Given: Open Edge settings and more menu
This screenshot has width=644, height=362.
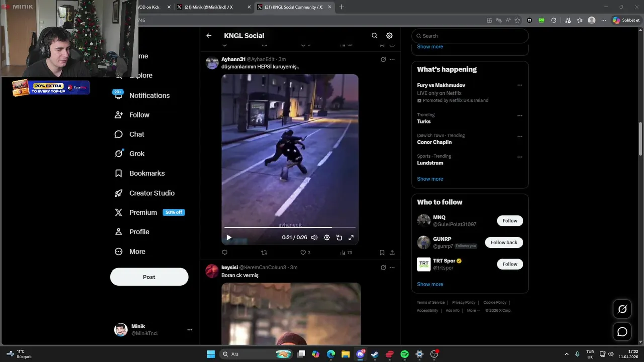Looking at the screenshot, I should (604, 20).
